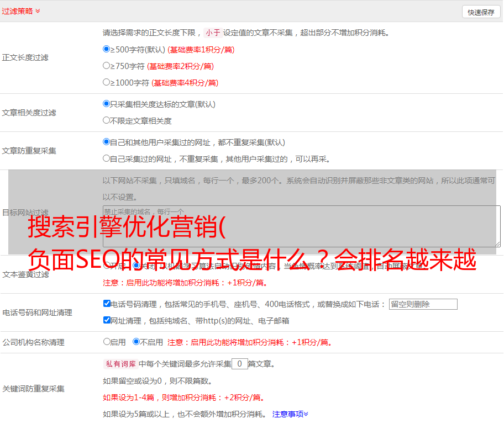Select 自己和其他用户采集过的网址 no-repeat option
The image size is (504, 424).
(x=107, y=142)
